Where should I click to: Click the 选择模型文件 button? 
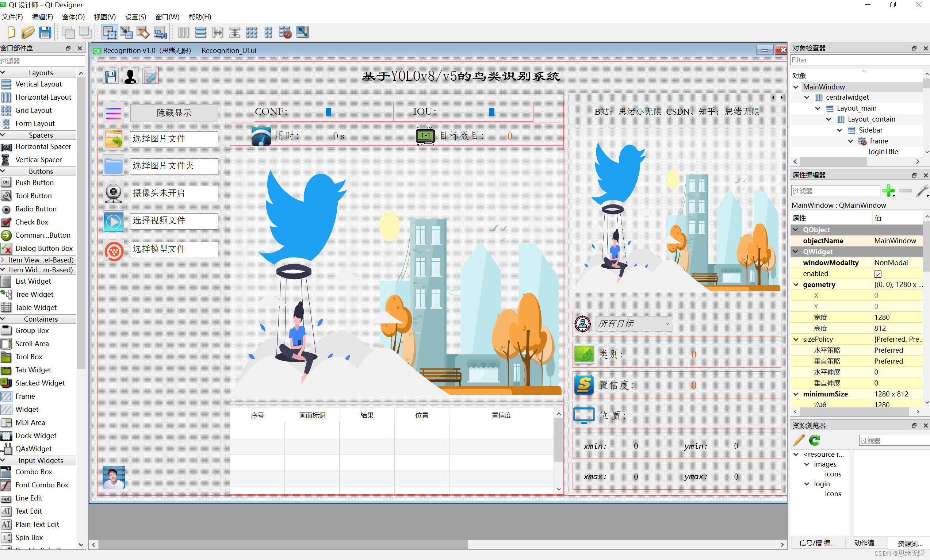[173, 249]
